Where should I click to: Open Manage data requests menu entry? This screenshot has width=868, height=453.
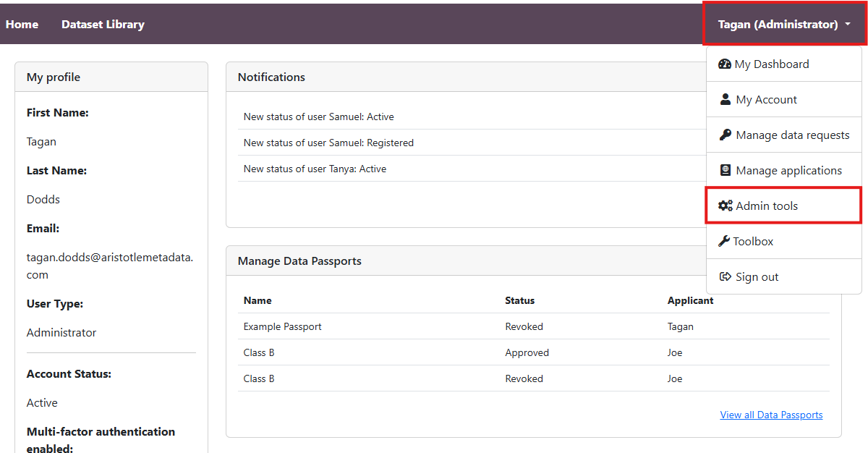pyautogui.click(x=792, y=135)
